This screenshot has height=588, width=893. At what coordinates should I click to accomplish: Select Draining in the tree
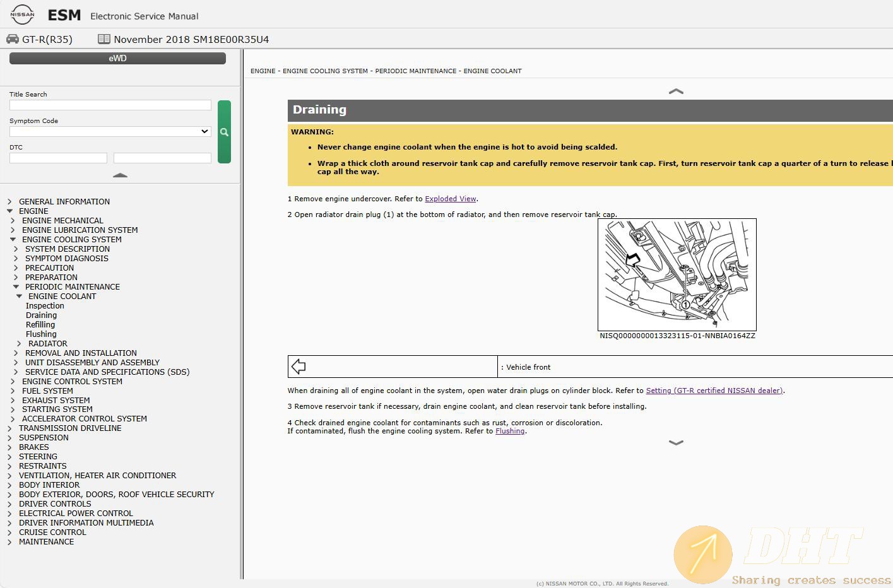[x=41, y=315]
